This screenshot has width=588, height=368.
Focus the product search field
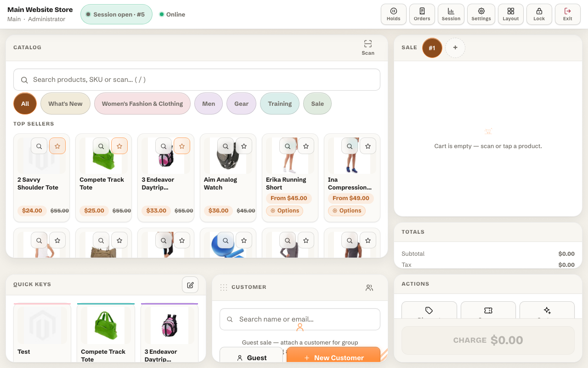click(x=197, y=80)
